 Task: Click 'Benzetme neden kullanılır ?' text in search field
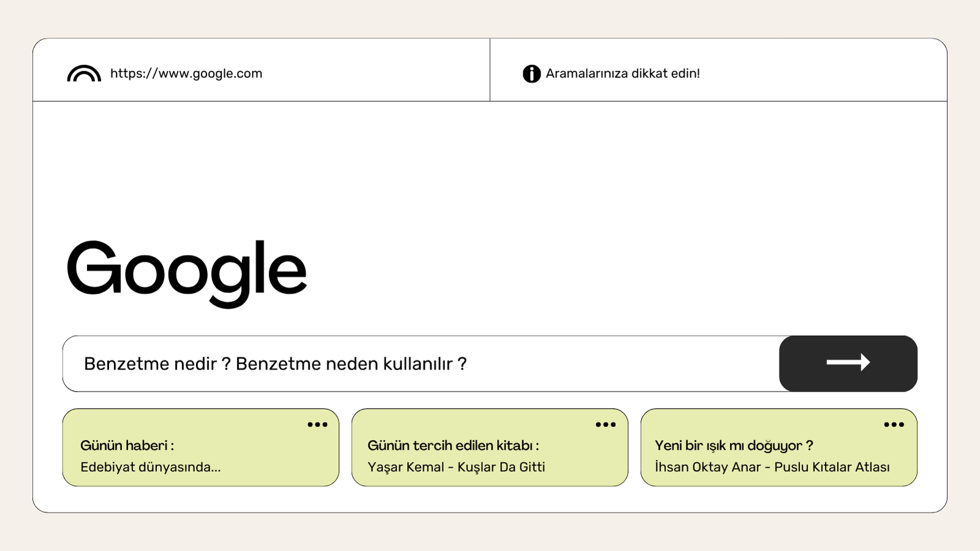351,364
